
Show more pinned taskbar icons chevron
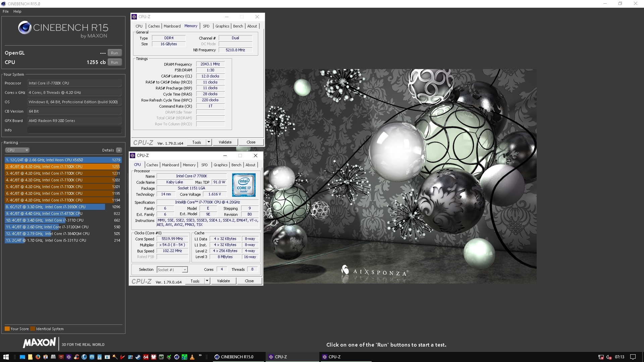(x=200, y=355)
